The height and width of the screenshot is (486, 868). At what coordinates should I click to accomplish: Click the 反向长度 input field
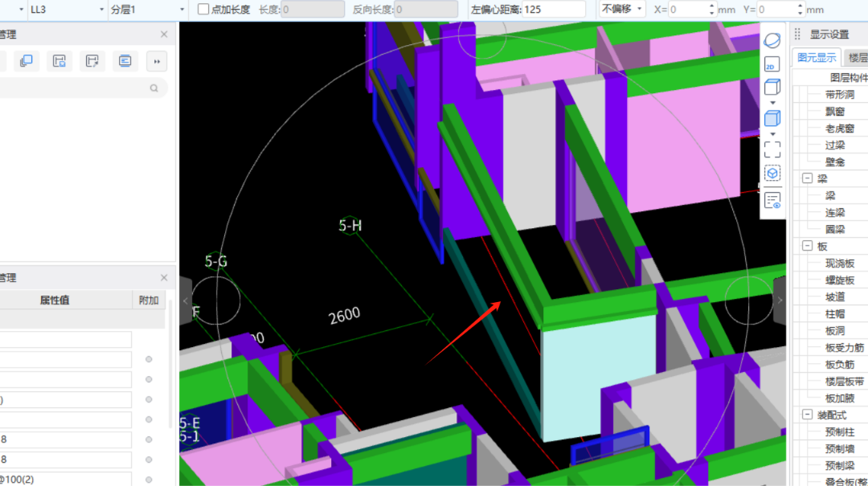tap(426, 10)
